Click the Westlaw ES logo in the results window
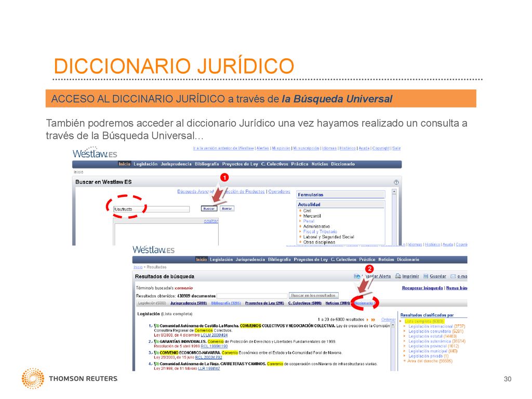Viewport: 532px width, 399px height. click(154, 250)
